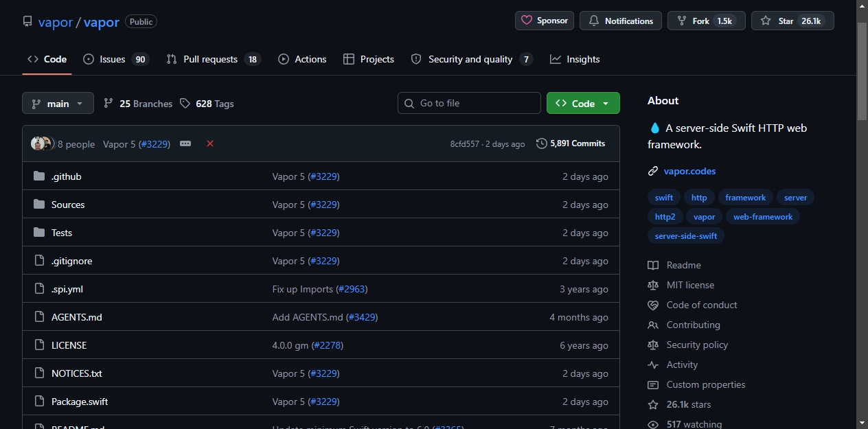The image size is (868, 429).
Task: Switch to the Issues tab
Action: [115, 59]
